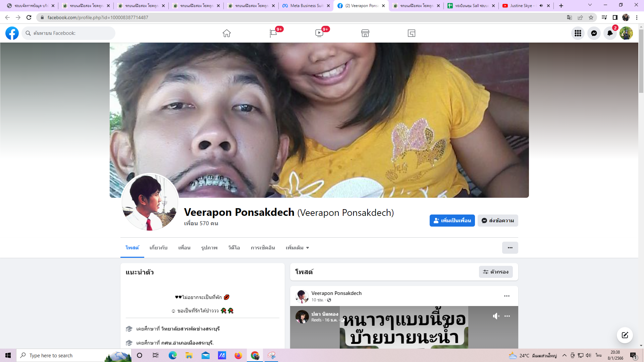This screenshot has width=644, height=362.
Task: Bookmark page with the star icon
Action: tap(591, 17)
